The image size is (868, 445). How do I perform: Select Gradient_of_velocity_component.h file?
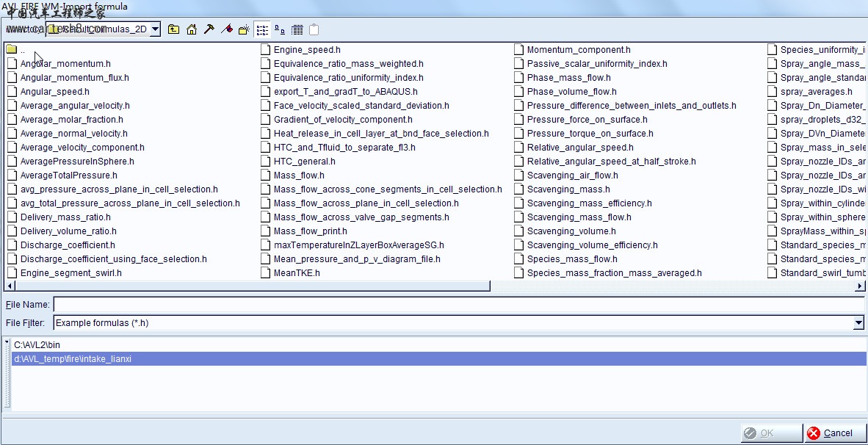pyautogui.click(x=336, y=120)
